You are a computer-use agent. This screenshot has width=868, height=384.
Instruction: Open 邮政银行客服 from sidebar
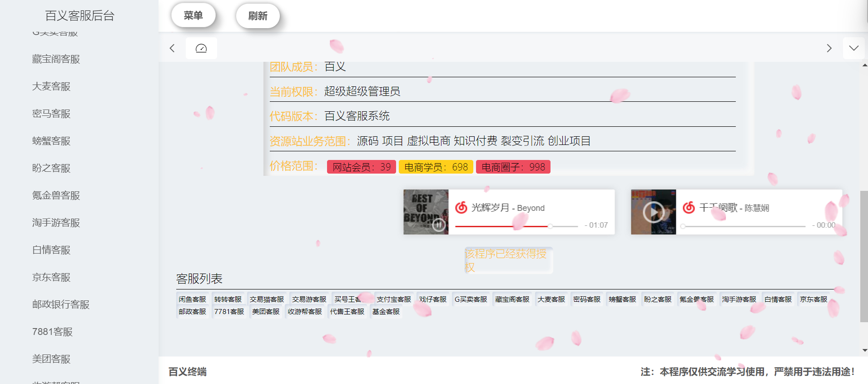coord(61,304)
